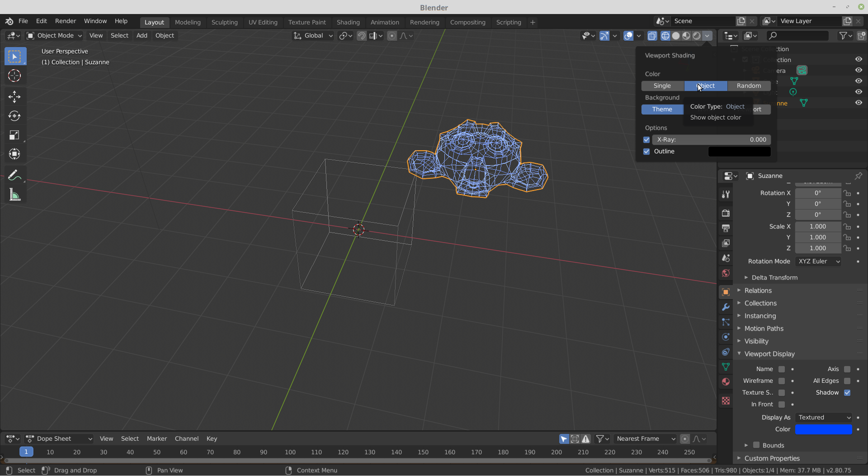Select the Annotate pencil tool
The height and width of the screenshot is (476, 868).
coord(15,175)
